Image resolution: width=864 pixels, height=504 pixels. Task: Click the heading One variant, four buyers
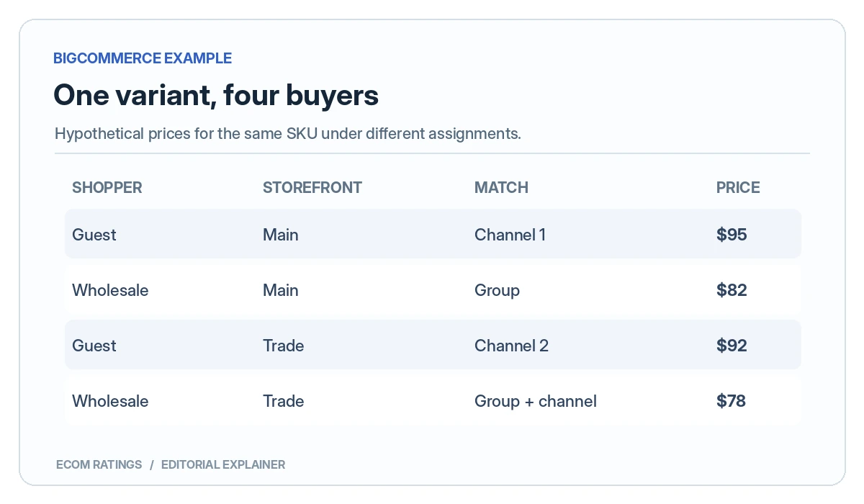(x=216, y=95)
